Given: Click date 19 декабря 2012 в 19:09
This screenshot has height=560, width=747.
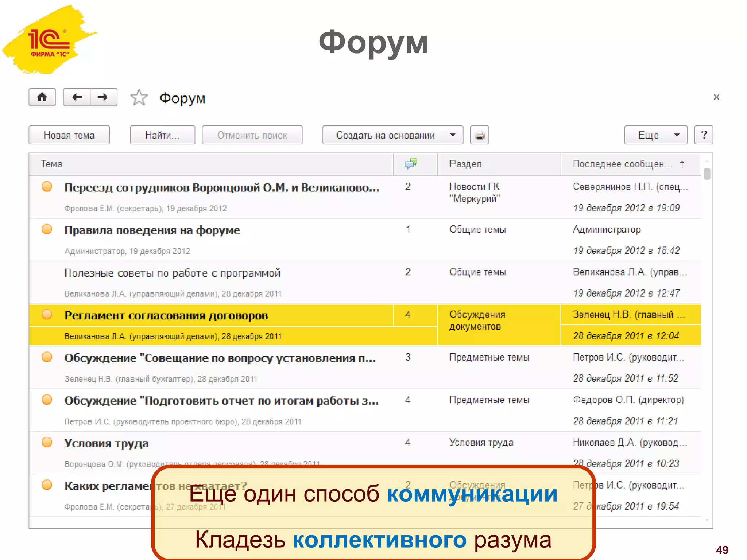Looking at the screenshot, I should 626,208.
